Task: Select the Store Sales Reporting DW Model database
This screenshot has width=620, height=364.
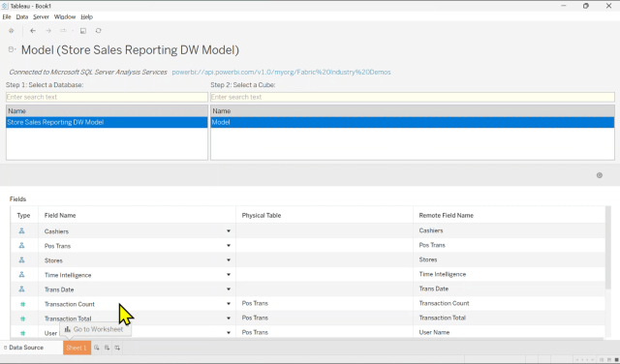Action: (x=107, y=123)
